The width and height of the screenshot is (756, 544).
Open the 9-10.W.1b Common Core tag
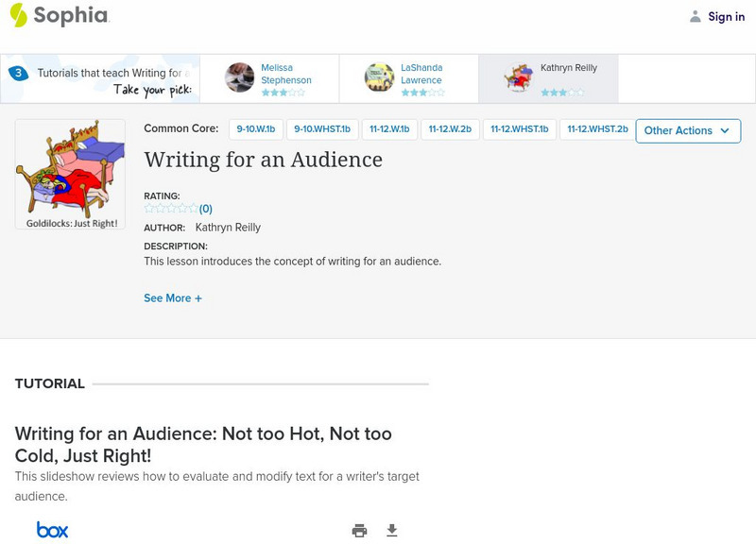254,129
